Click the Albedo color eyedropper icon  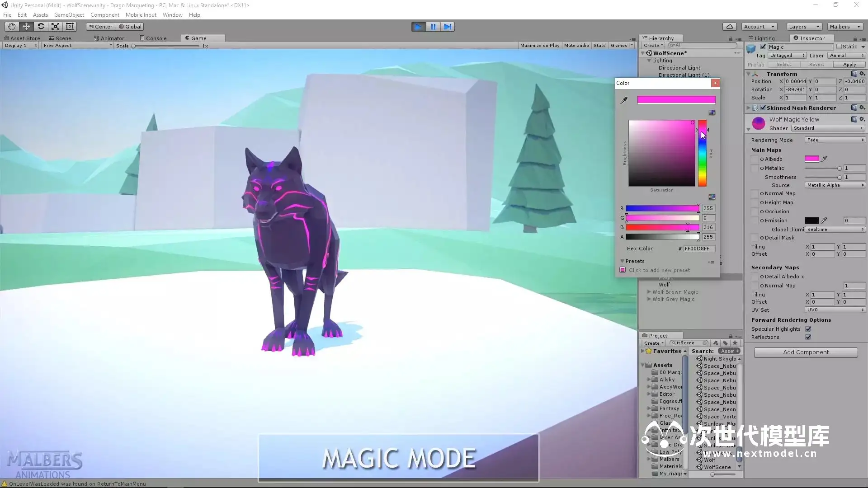click(x=824, y=159)
